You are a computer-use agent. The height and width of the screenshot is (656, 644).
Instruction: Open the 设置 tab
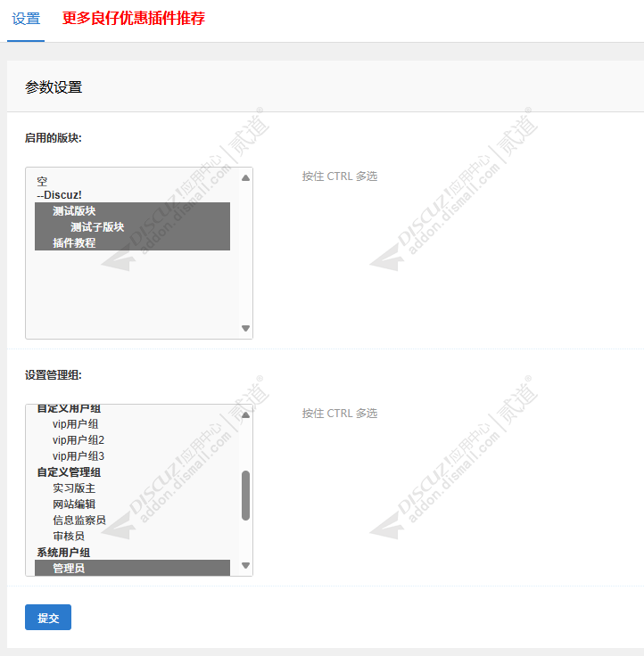[26, 19]
